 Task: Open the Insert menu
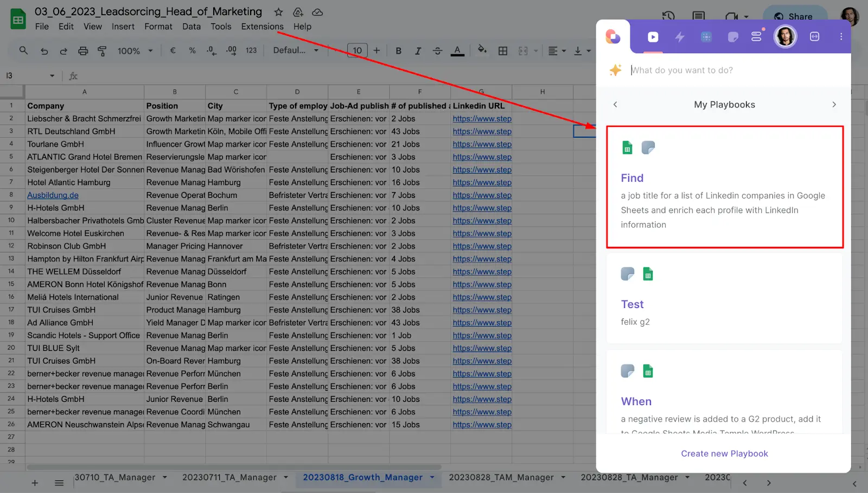point(123,27)
